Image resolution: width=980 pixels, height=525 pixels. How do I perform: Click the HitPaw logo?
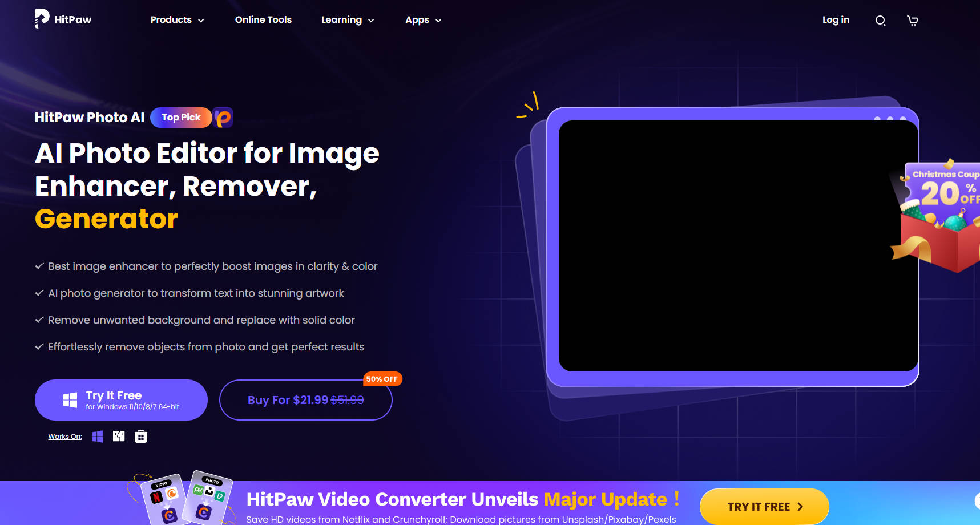(x=63, y=19)
